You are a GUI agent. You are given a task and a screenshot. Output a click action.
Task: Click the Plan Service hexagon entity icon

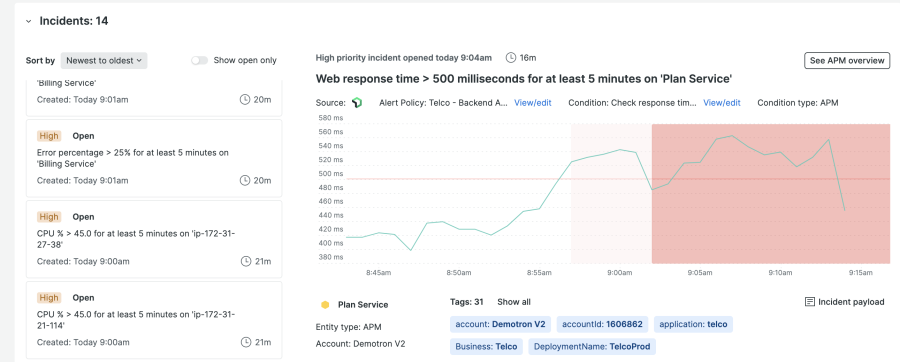pos(325,305)
